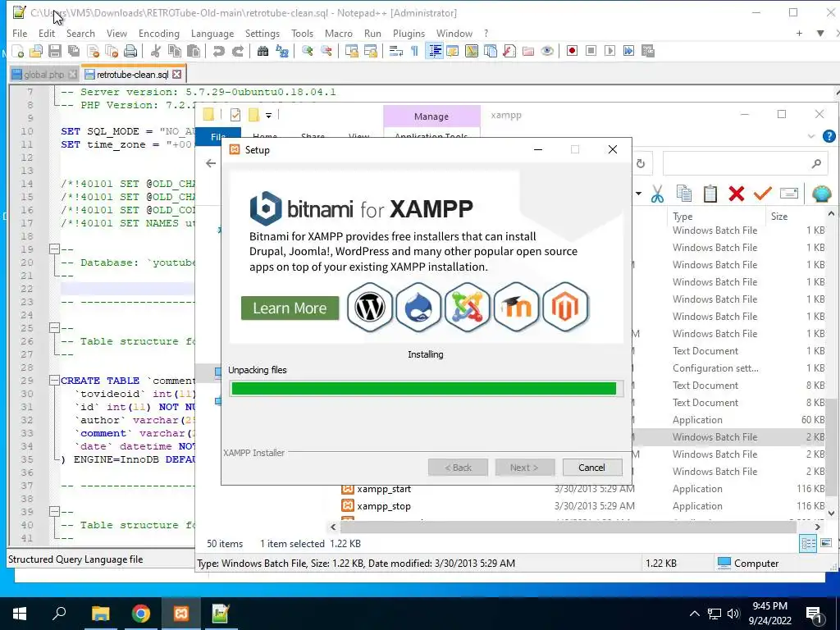Toggle Show All Characters pilcrow icon
The image size is (840, 630).
(x=414, y=51)
